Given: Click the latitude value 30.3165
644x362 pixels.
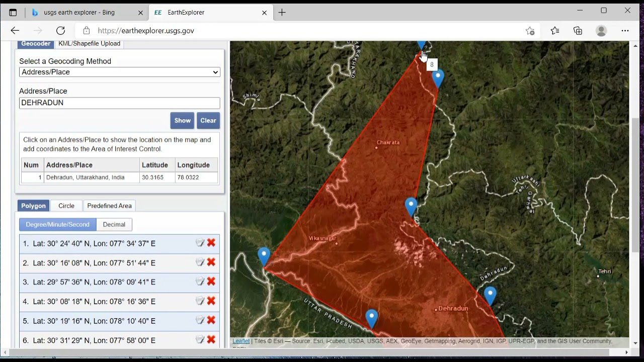Looking at the screenshot, I should 152,177.
